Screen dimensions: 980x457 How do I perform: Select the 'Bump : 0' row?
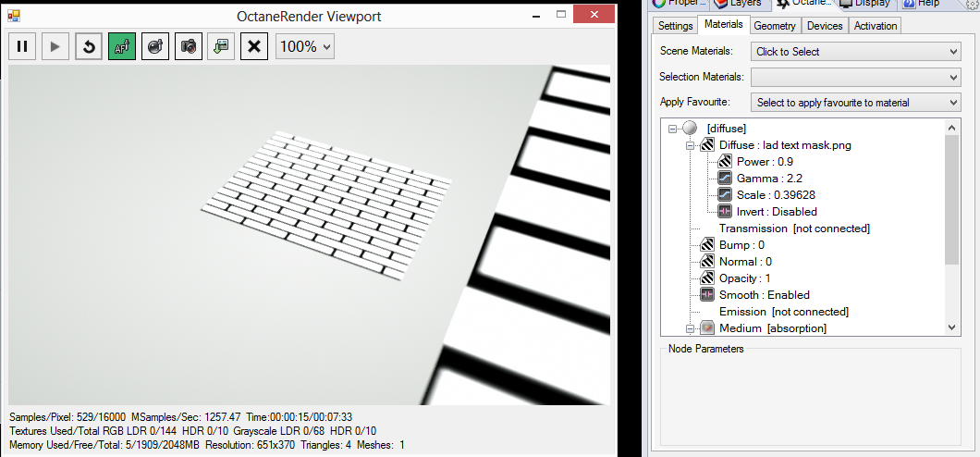pos(741,245)
